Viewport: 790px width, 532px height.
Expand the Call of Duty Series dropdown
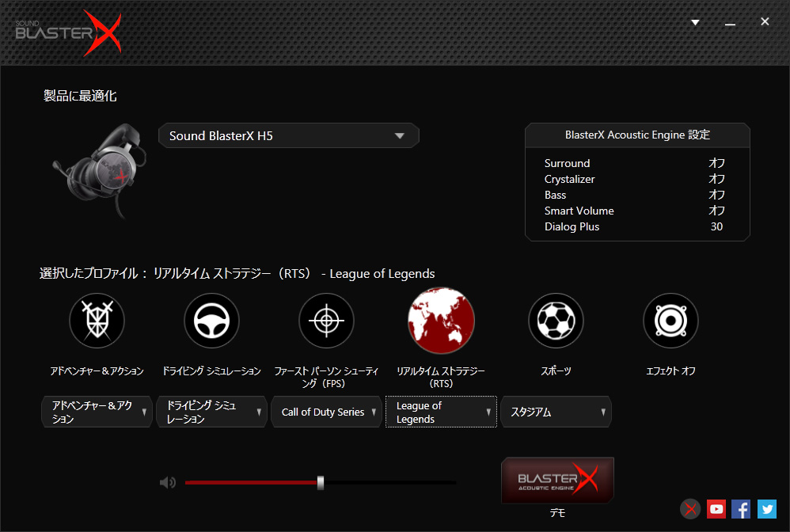(326, 412)
